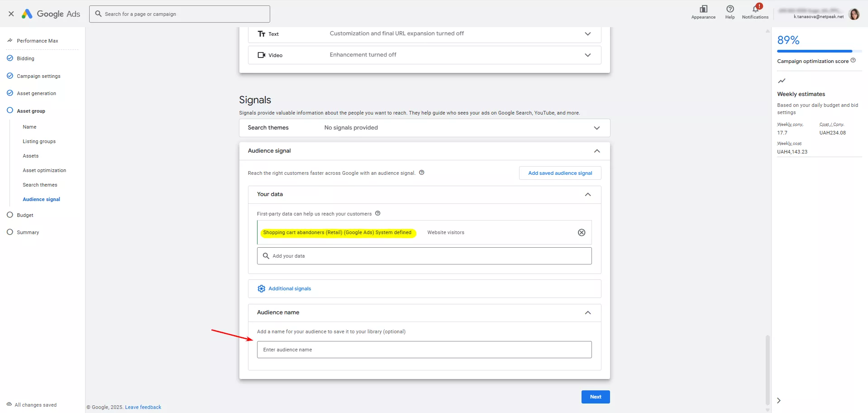The height and width of the screenshot is (413, 868).
Task: Open Additional signals settings
Action: 290,288
